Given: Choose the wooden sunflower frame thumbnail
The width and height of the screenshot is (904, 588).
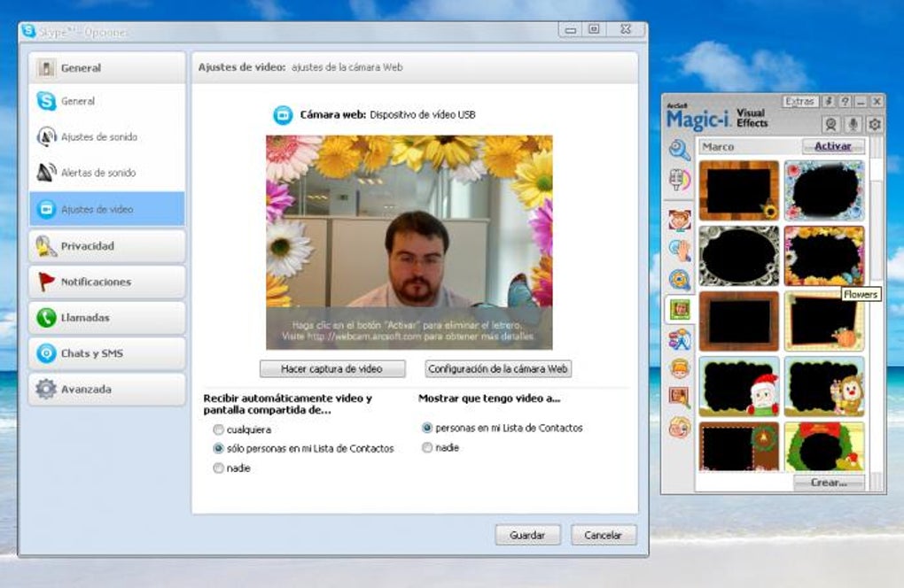Looking at the screenshot, I should [739, 190].
